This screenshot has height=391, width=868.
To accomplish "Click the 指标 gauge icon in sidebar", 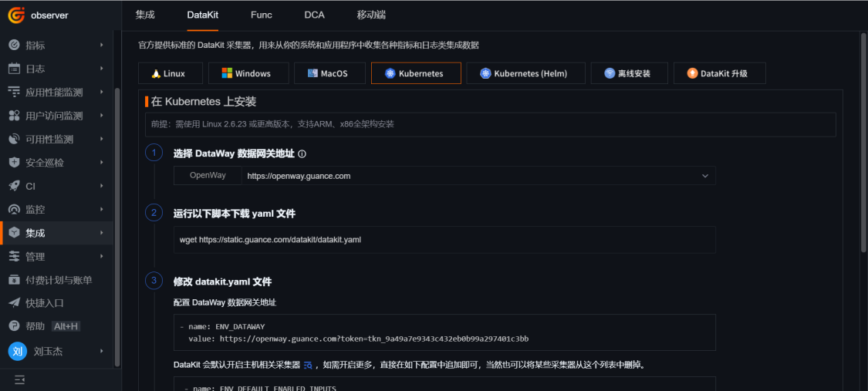I will pyautogui.click(x=15, y=46).
